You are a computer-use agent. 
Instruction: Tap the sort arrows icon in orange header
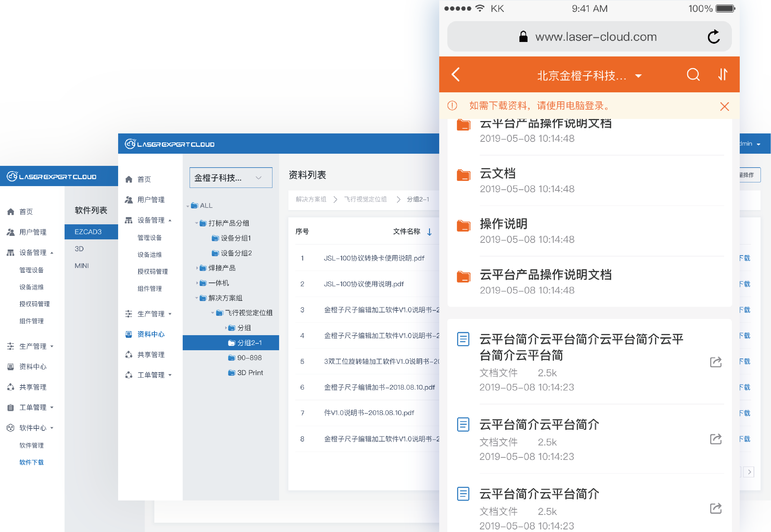click(722, 74)
